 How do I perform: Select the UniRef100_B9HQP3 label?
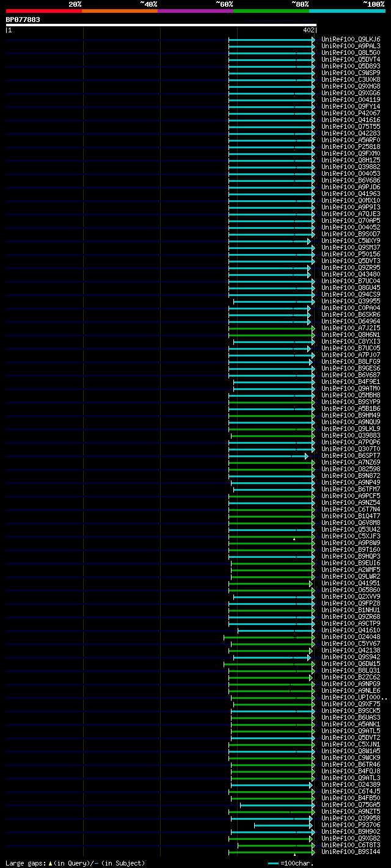point(351,556)
